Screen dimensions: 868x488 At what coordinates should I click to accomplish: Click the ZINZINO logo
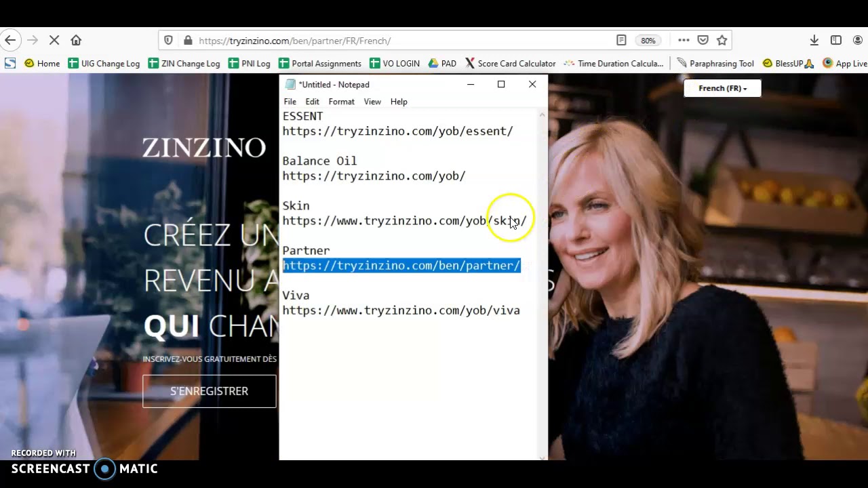(x=203, y=148)
